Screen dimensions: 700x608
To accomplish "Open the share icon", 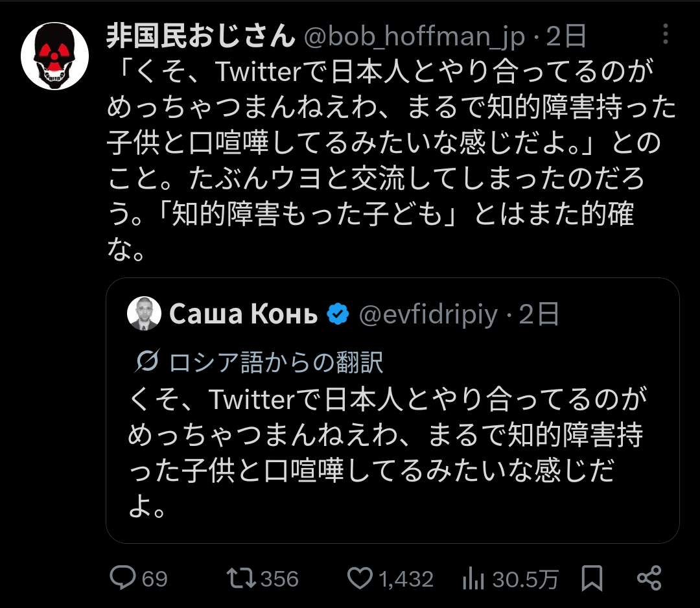I will (649, 578).
